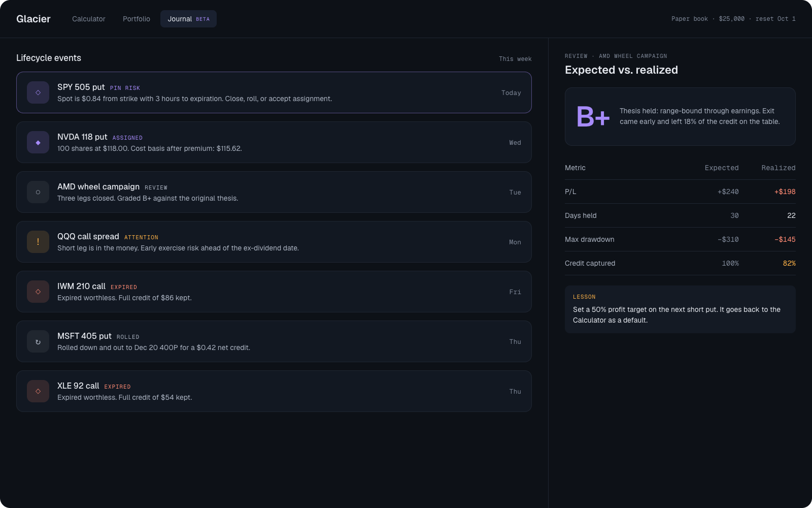The width and height of the screenshot is (812, 508).
Task: Click the Thesis held summary text
Action: (700, 116)
